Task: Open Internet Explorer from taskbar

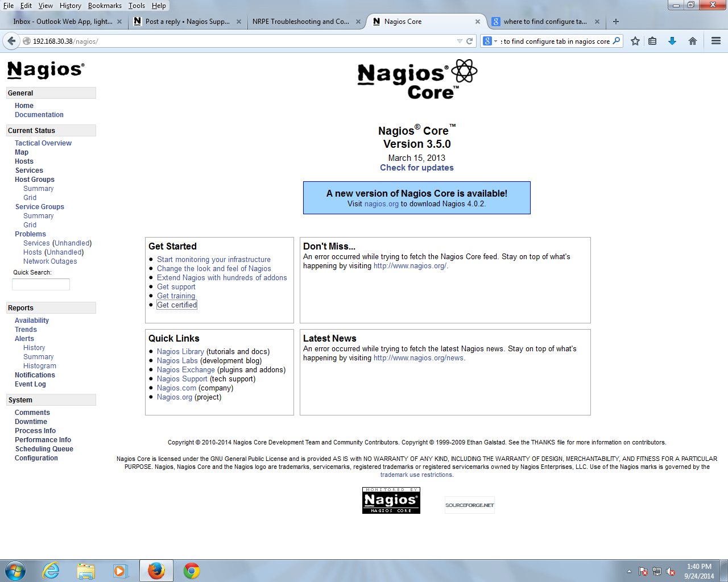Action: click(51, 571)
